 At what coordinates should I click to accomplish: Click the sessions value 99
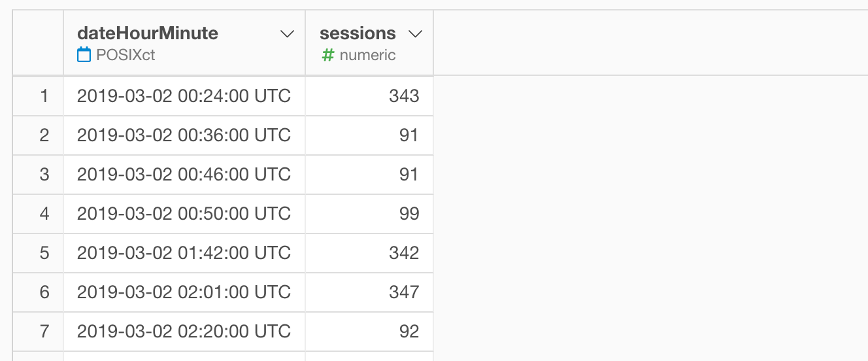pos(369,214)
